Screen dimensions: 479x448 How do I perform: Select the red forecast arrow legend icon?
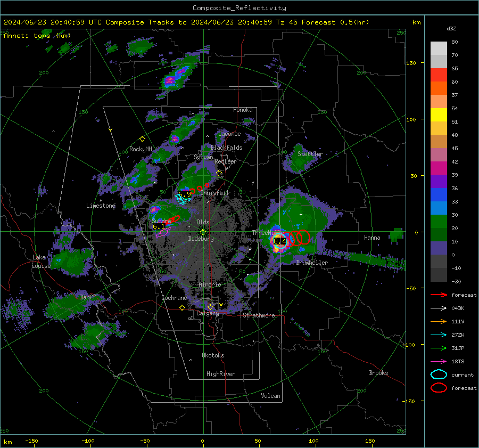click(439, 295)
